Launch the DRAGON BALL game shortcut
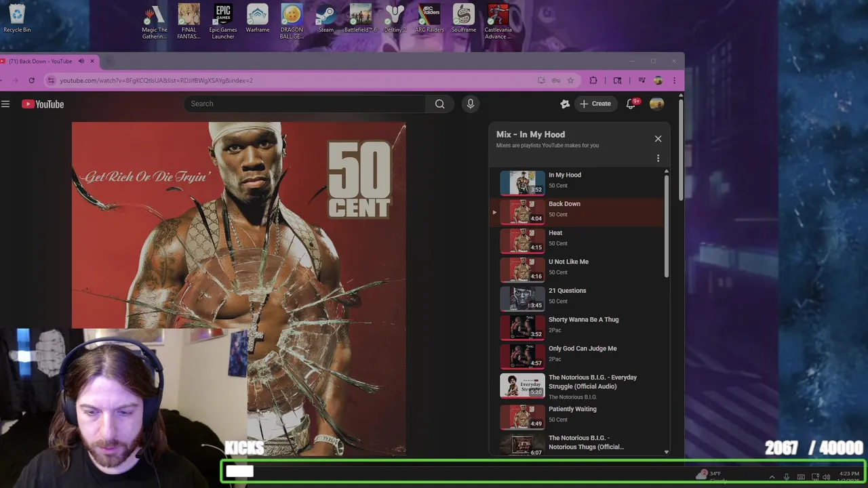The image size is (868, 488). point(292,22)
